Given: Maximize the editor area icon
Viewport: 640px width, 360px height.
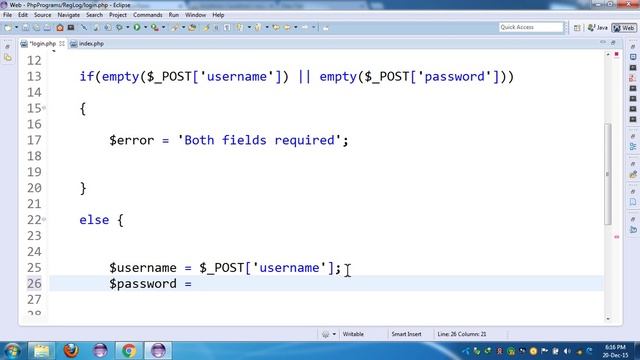Looking at the screenshot, I should (x=613, y=42).
